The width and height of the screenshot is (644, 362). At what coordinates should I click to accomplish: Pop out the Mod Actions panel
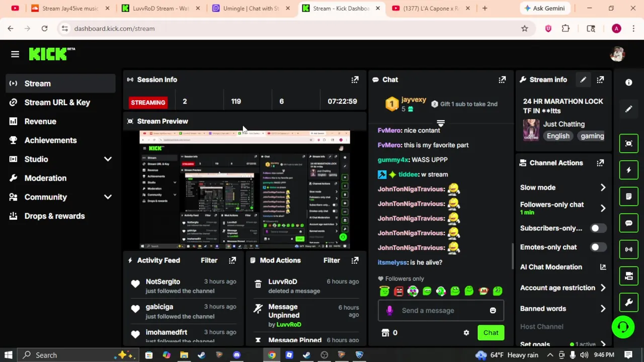(355, 260)
